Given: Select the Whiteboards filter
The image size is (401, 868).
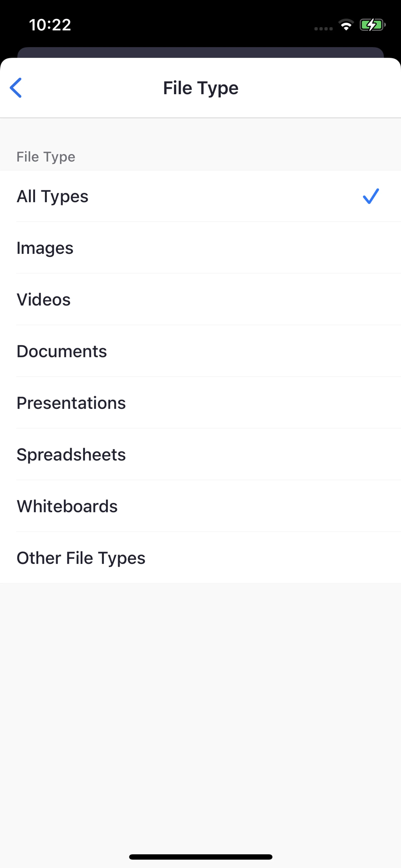Looking at the screenshot, I should pyautogui.click(x=67, y=506).
